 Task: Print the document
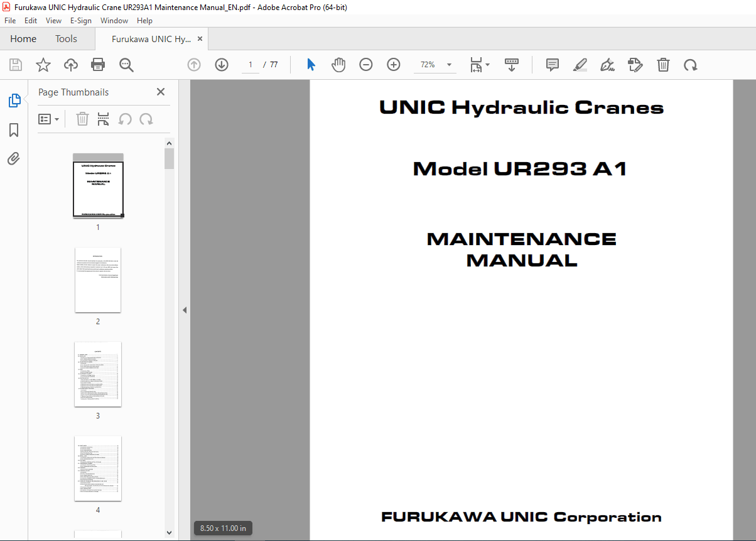(x=98, y=65)
